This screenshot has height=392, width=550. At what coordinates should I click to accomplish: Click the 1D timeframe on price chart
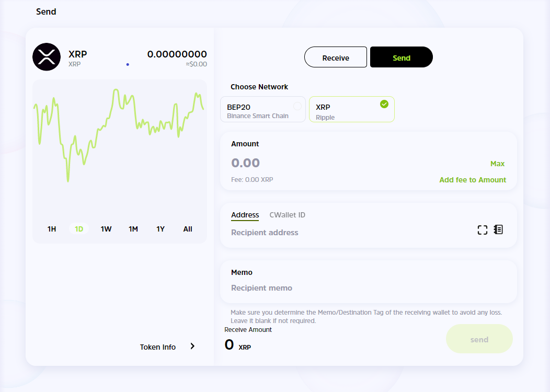pyautogui.click(x=78, y=229)
